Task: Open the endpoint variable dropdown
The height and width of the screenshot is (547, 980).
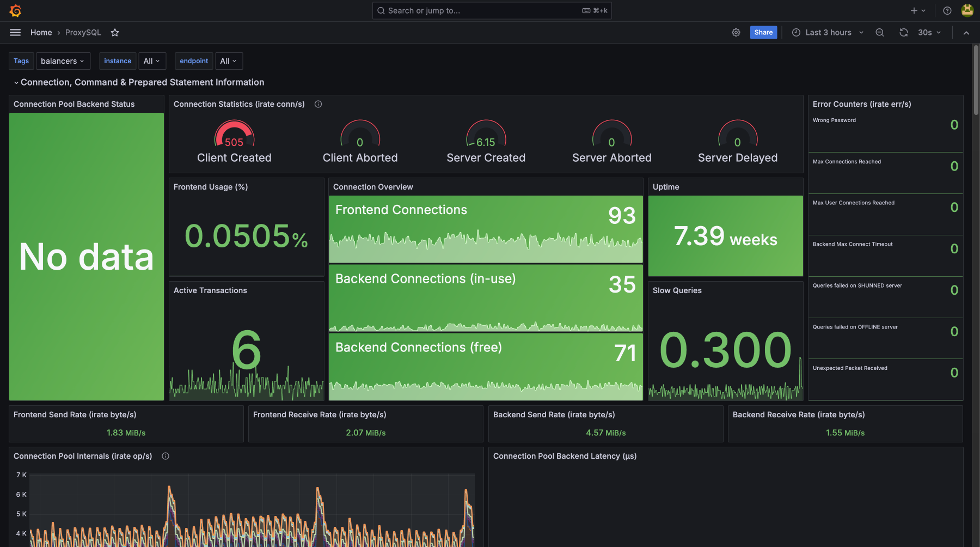Action: coord(229,61)
